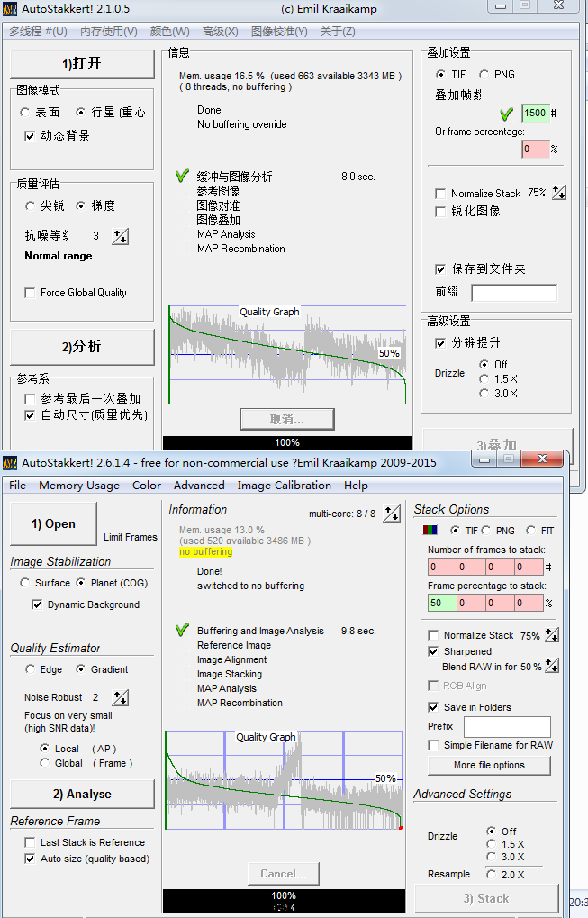This screenshot has height=918, width=588.
Task: Click 1)打开 button in back window
Action: tap(82, 64)
